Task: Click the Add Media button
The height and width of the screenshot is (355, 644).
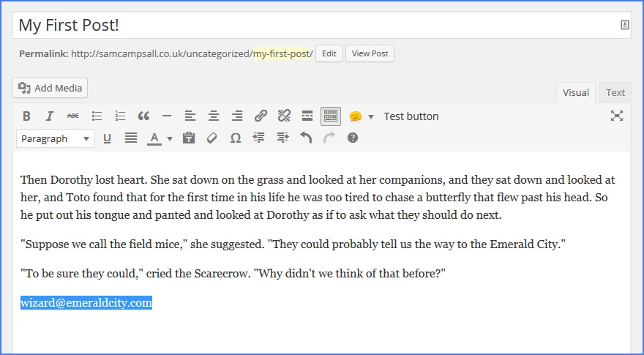Action: click(x=50, y=88)
